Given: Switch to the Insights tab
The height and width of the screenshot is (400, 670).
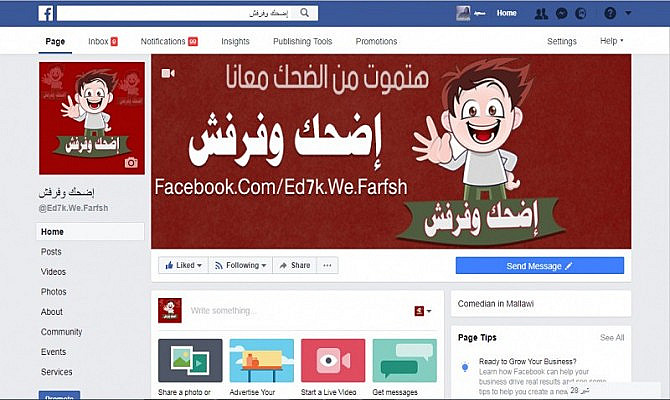Looking at the screenshot, I should [x=235, y=41].
